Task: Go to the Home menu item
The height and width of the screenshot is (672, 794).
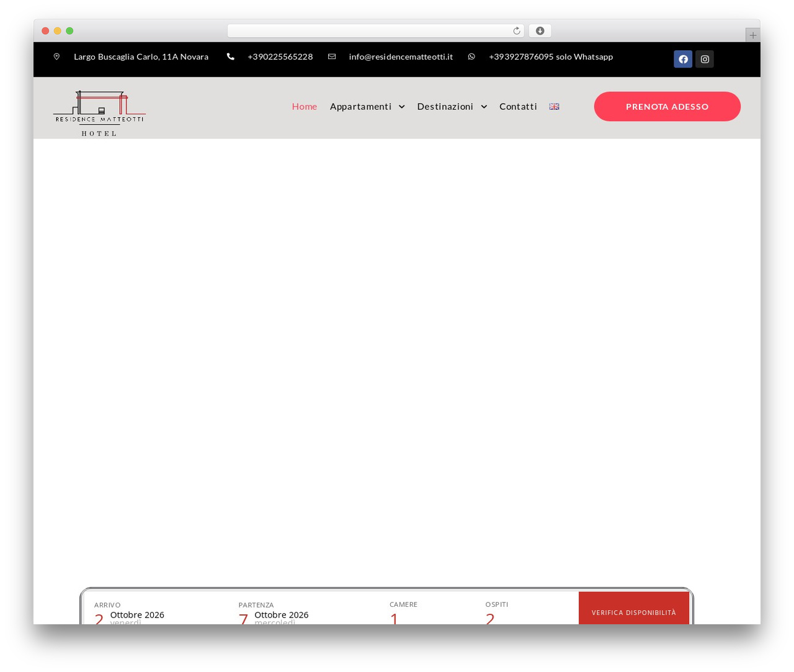Action: (305, 107)
